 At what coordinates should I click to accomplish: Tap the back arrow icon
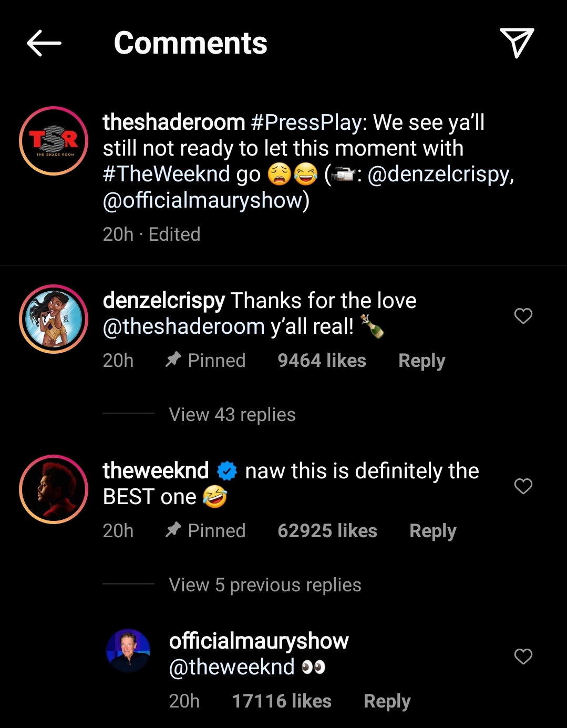click(44, 43)
